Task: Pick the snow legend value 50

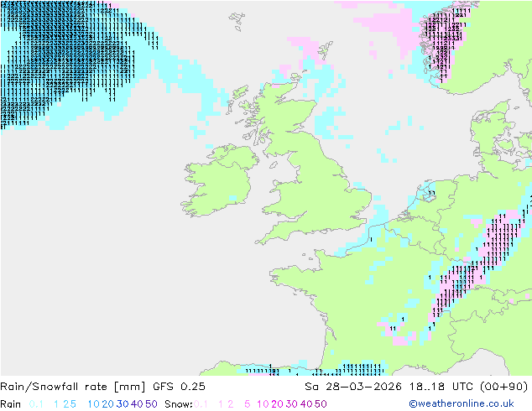Action: [321, 404]
